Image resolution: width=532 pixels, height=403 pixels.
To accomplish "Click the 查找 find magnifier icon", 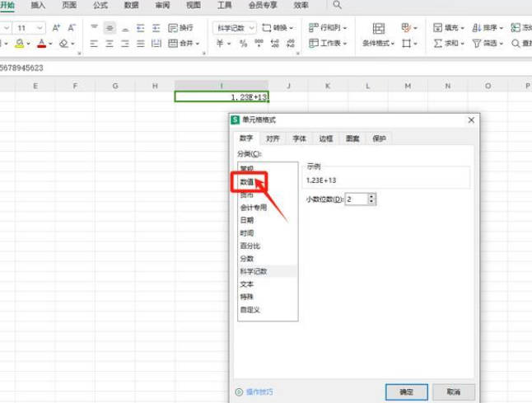I will pyautogui.click(x=516, y=43).
